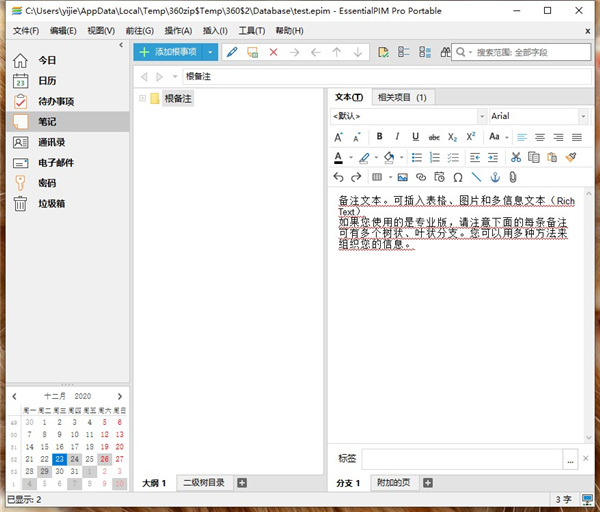Open the 文件(F) menu
600x512 pixels.
26,31
